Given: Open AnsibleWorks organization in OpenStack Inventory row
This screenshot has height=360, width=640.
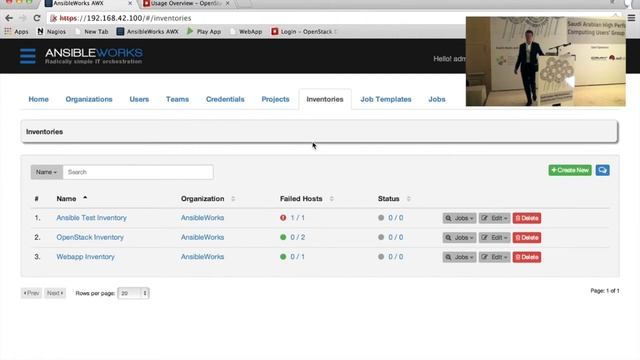Looking at the screenshot, I should 202,237.
